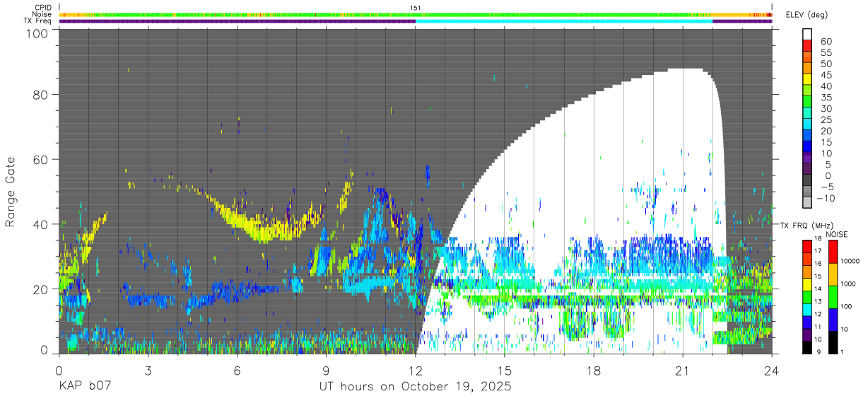This screenshot has width=868, height=401.
Task: Pick the blue segment of the NOISE legend
Action: point(833,318)
